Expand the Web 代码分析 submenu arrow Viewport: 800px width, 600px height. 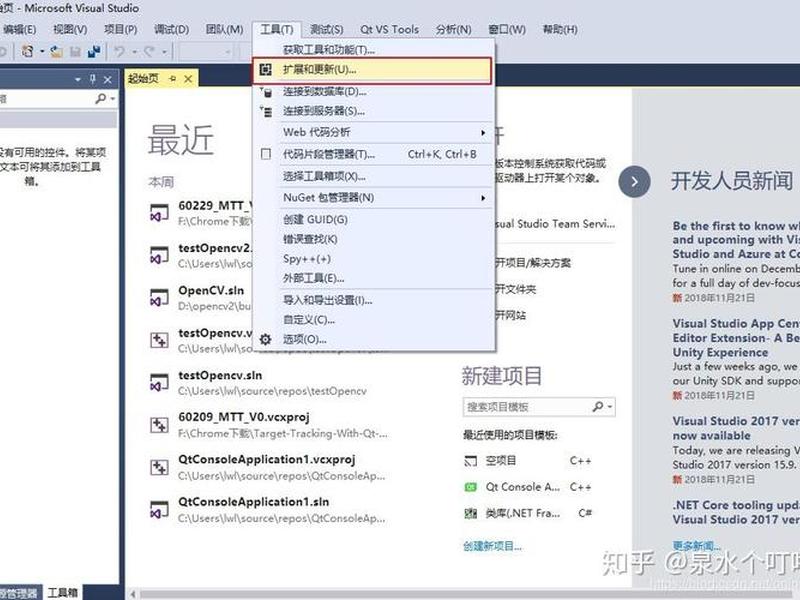[x=483, y=133]
